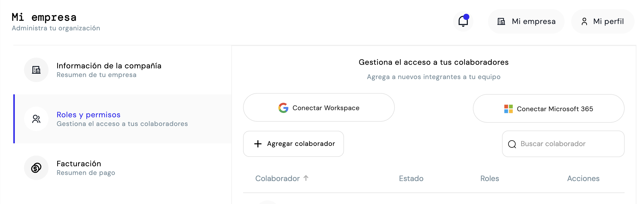Image resolution: width=644 pixels, height=204 pixels.
Task: Open Mi empresa from the header
Action: 526,21
